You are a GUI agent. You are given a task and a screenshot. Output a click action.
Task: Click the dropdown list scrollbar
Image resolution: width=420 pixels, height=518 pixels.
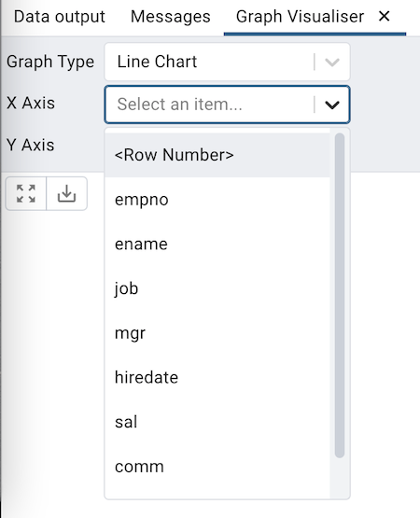pyautogui.click(x=340, y=295)
